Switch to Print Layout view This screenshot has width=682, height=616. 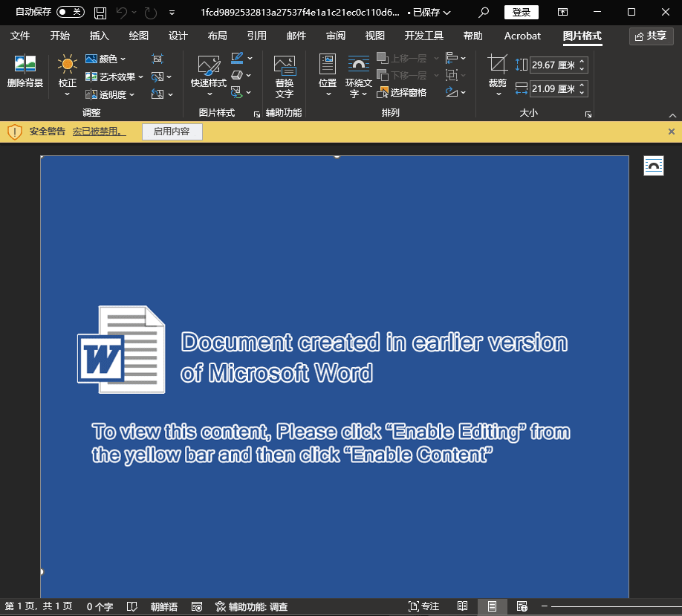pyautogui.click(x=492, y=606)
